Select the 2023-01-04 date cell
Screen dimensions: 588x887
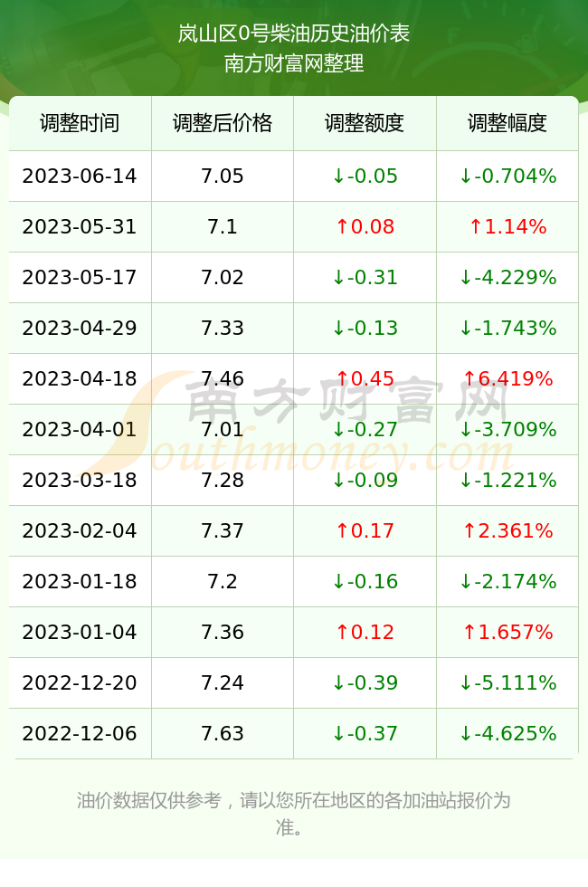[x=80, y=632]
